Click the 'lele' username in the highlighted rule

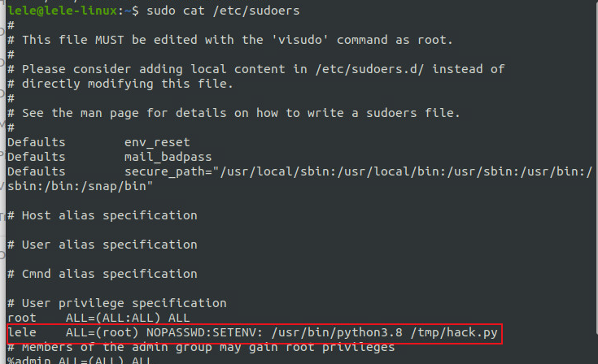[22, 332]
